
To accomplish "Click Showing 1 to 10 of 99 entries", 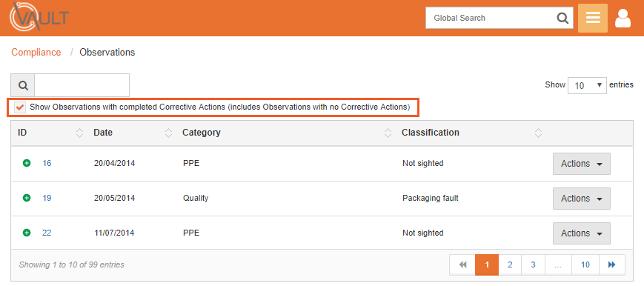I will coord(71,265).
